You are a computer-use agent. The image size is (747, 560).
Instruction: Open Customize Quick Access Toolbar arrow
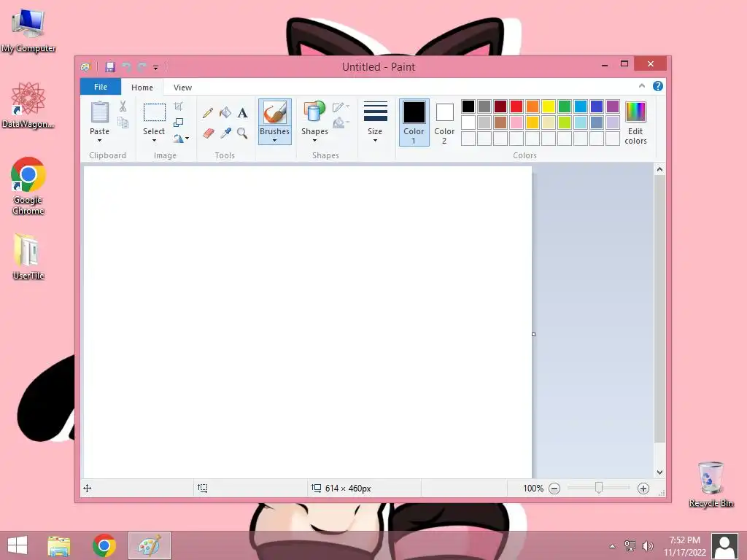click(x=156, y=68)
